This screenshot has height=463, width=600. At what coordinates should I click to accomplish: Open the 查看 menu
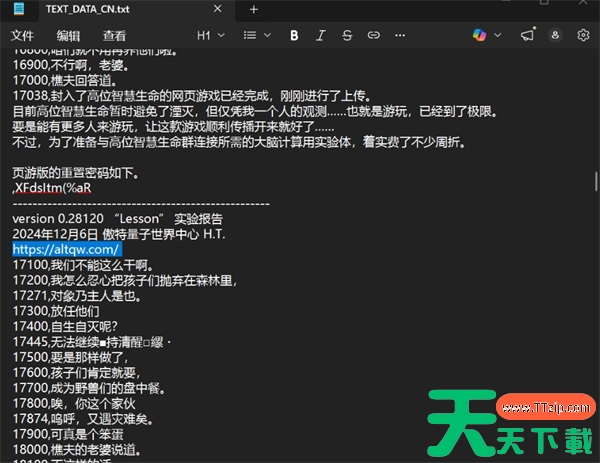click(x=114, y=36)
